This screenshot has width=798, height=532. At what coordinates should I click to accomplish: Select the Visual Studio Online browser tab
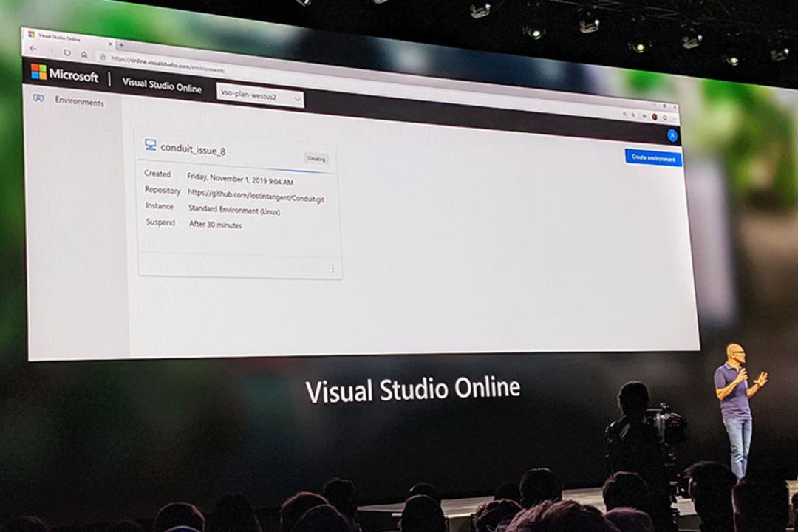pyautogui.click(x=70, y=38)
